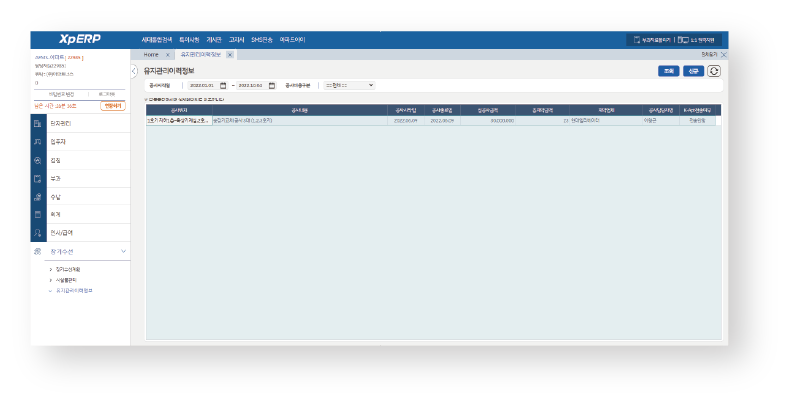The height and width of the screenshot is (406, 790).
Task: Select the 회계 menu label
Action: point(55,215)
